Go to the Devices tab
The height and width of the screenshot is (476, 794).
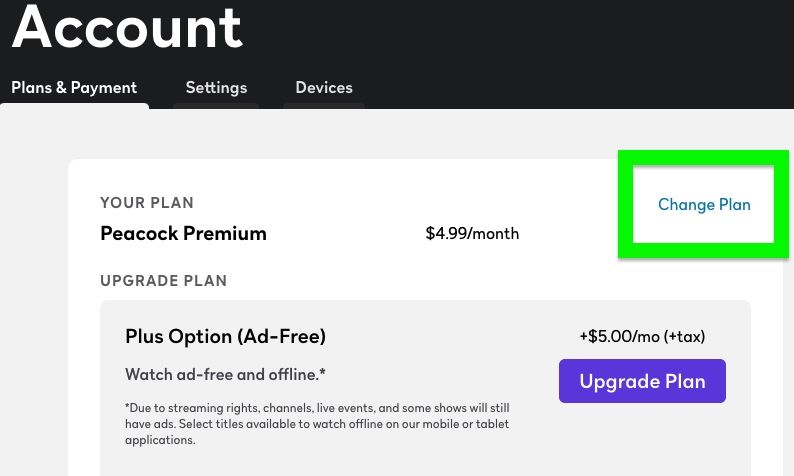[x=324, y=88]
